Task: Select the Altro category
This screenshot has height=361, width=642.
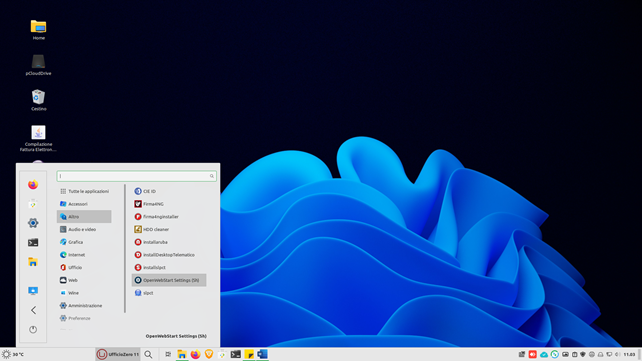Action: [84, 217]
